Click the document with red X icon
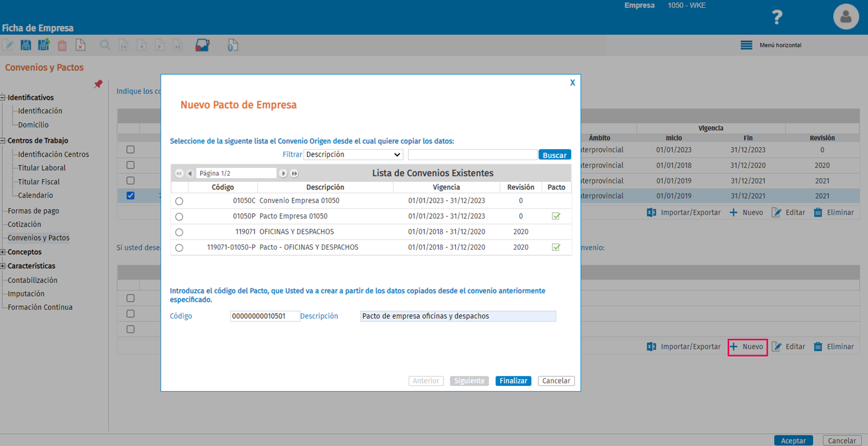868x446 pixels. coord(81,45)
